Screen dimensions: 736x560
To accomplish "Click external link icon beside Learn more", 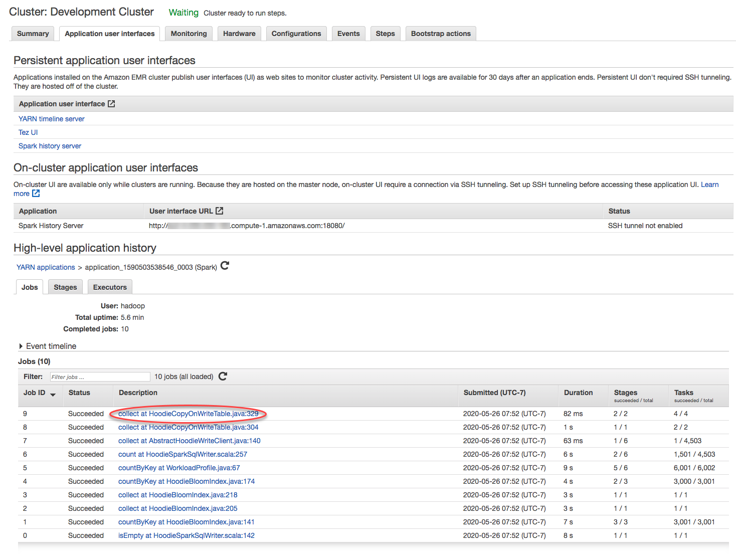I will coord(36,194).
